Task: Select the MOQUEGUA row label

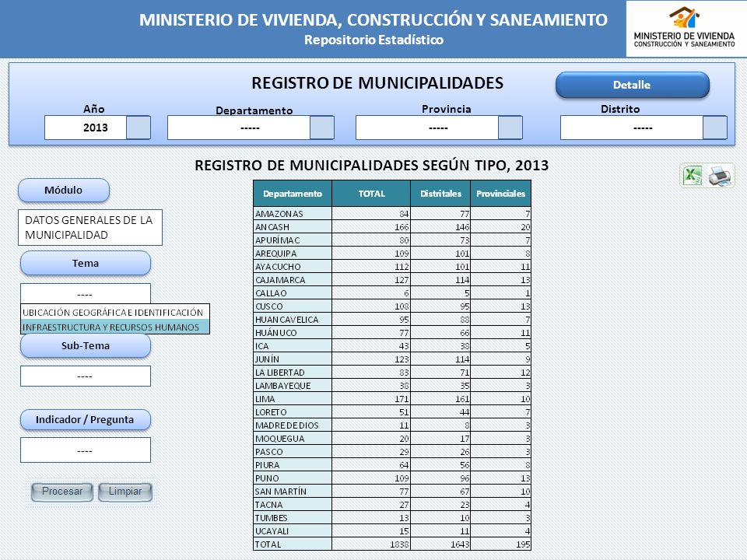Action: coord(293,439)
